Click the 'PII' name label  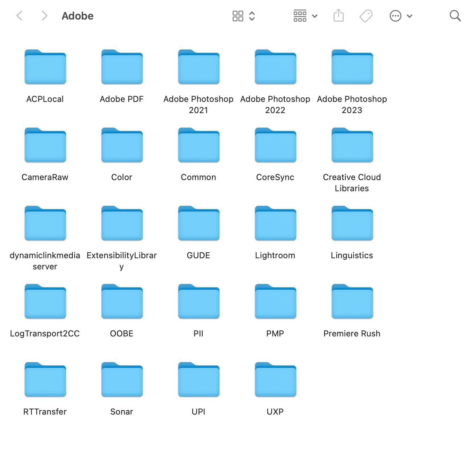199,334
